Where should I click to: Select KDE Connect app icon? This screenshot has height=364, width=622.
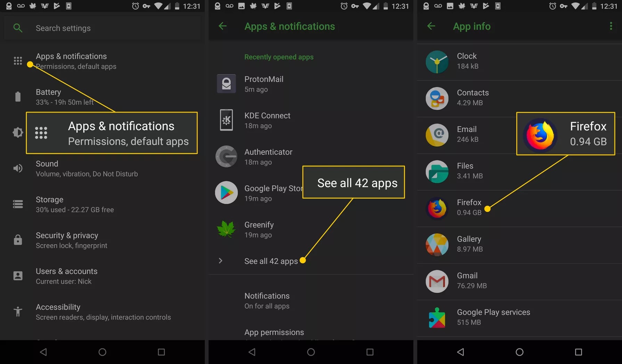(x=226, y=120)
